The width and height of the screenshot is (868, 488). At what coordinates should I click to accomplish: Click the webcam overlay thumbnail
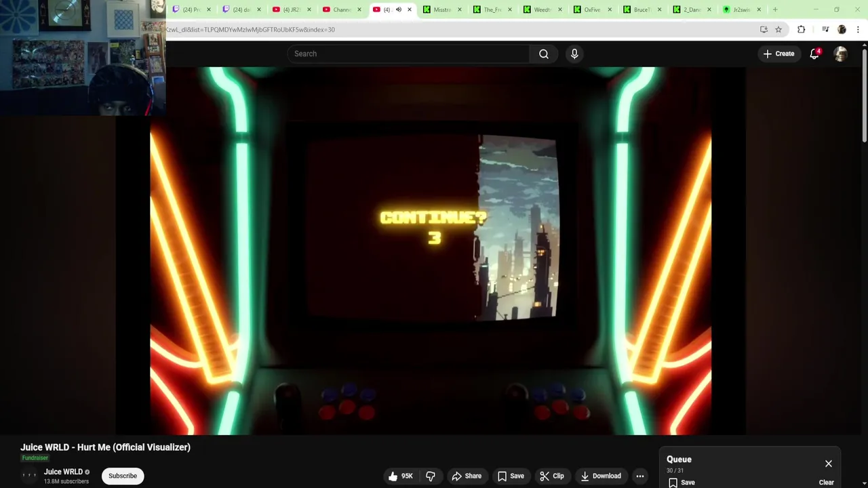(83, 58)
